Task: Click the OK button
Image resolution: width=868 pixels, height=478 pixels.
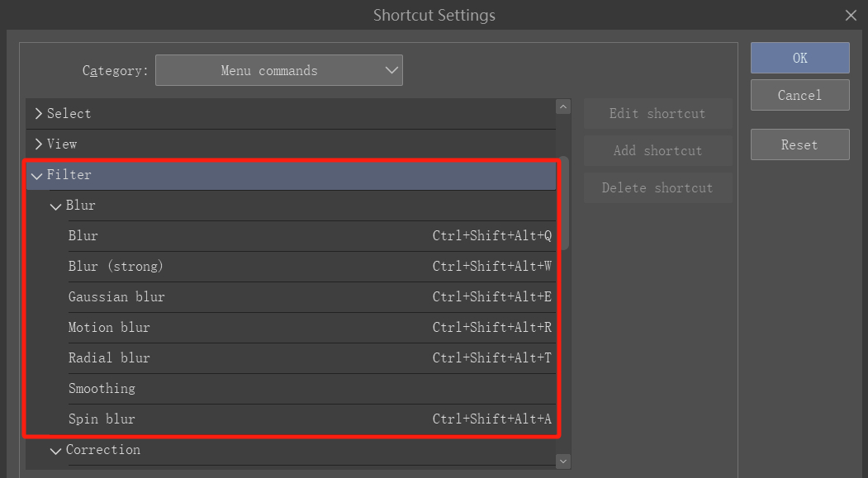Action: pos(799,58)
